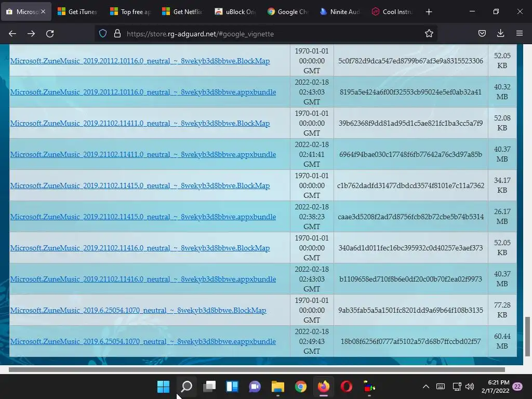Image resolution: width=532 pixels, height=399 pixels.
Task: Open notification center with 22 badge
Action: (x=518, y=387)
